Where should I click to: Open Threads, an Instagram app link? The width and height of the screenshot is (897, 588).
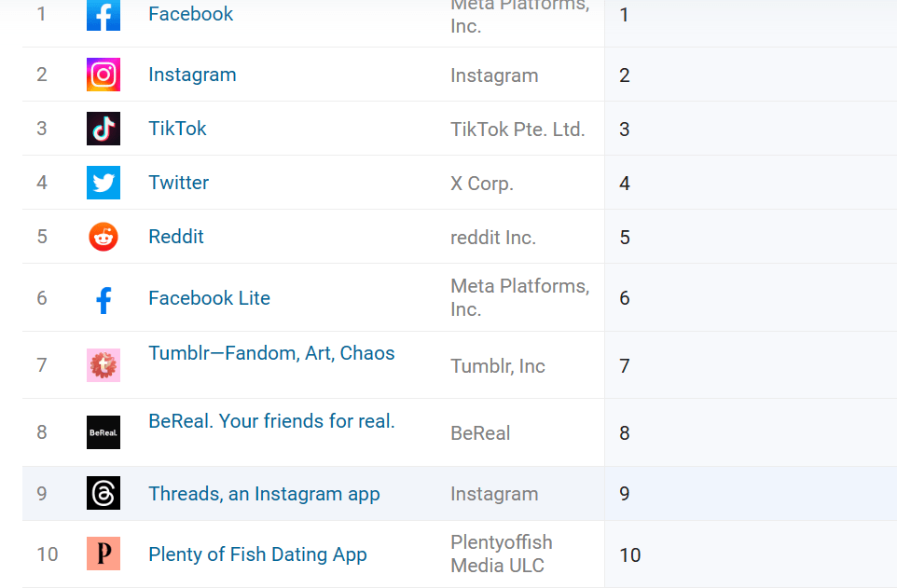[x=264, y=494]
